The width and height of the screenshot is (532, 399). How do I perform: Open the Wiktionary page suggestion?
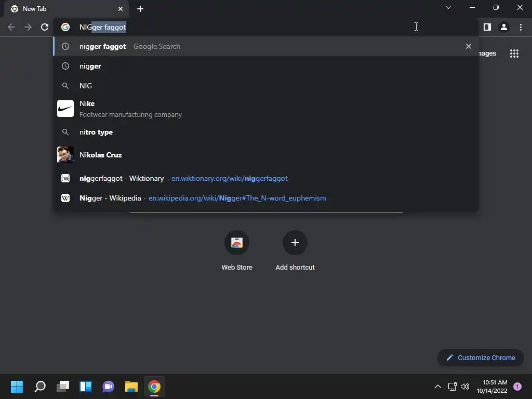266,179
